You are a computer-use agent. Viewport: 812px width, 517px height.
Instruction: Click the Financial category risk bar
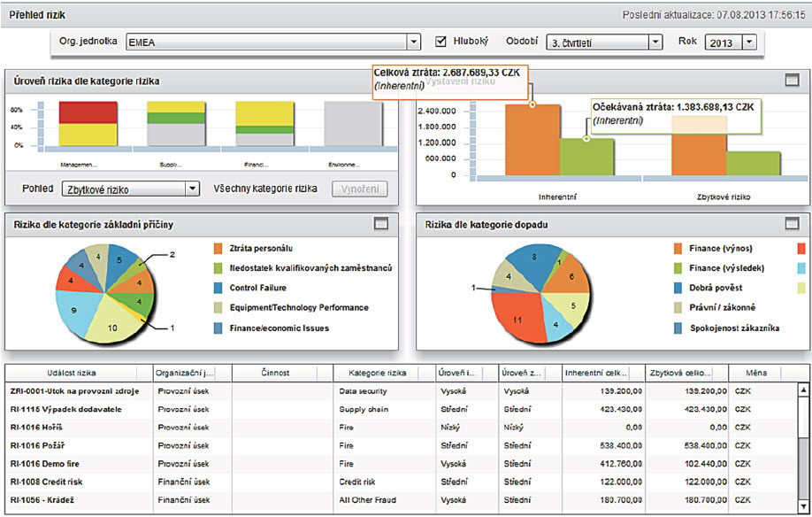click(264, 124)
